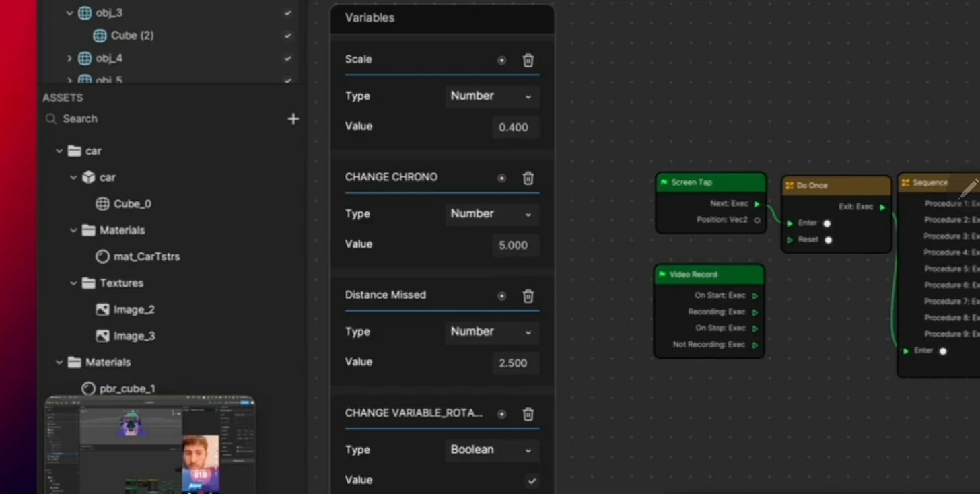
Task: Click the CHANGE CHRONO Value field 5.000
Action: click(x=516, y=245)
